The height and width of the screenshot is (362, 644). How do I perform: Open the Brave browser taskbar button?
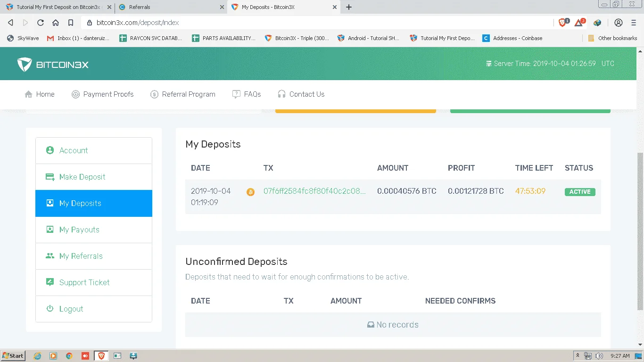click(101, 356)
